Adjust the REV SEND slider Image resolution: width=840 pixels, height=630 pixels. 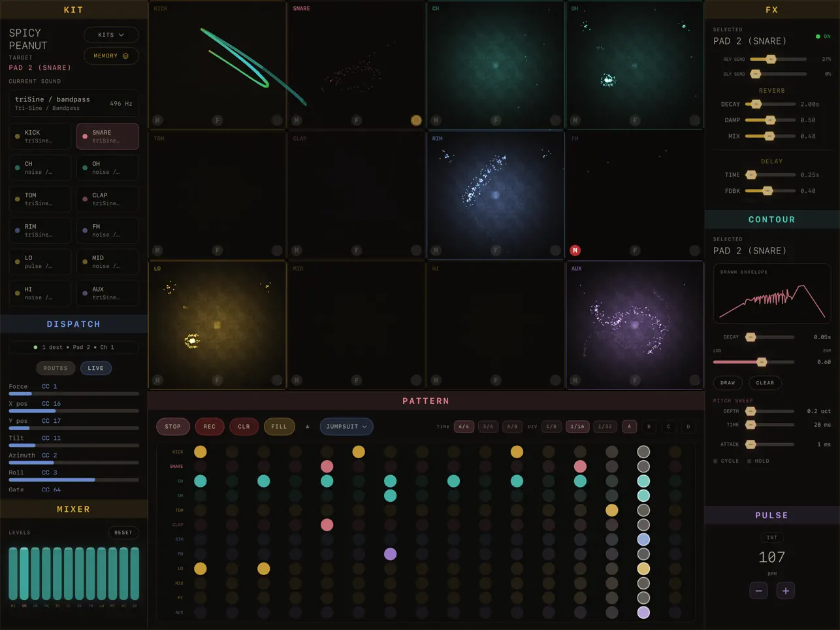778,59
